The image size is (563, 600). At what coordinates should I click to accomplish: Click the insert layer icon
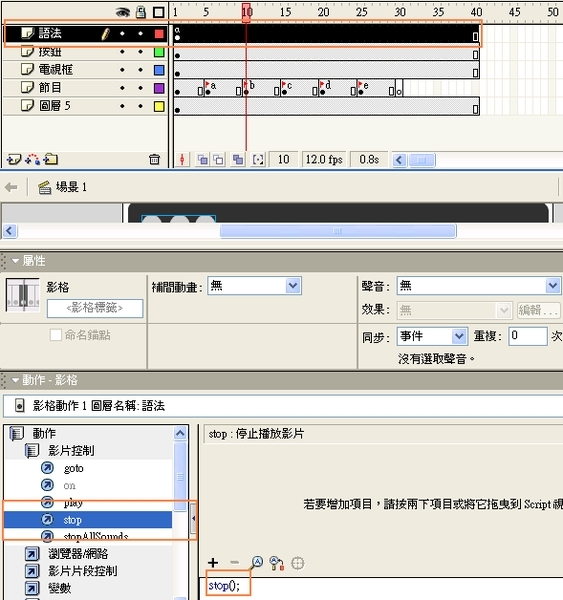14,159
